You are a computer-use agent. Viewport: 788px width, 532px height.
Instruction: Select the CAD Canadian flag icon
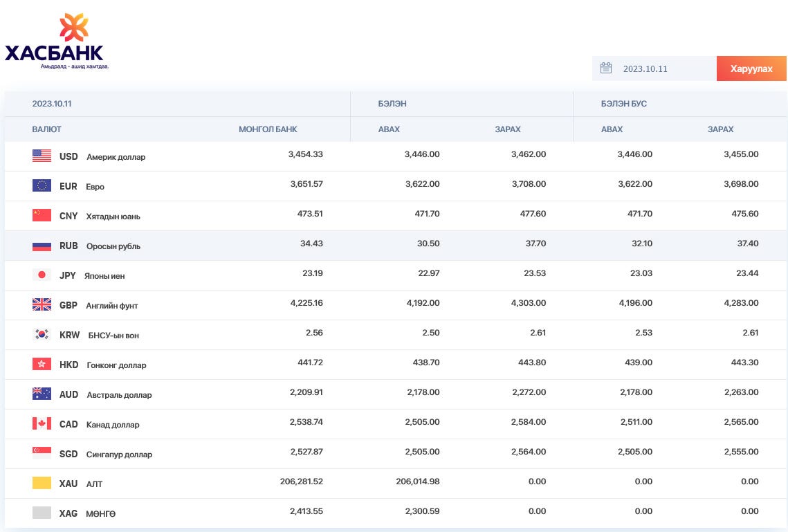(42, 423)
